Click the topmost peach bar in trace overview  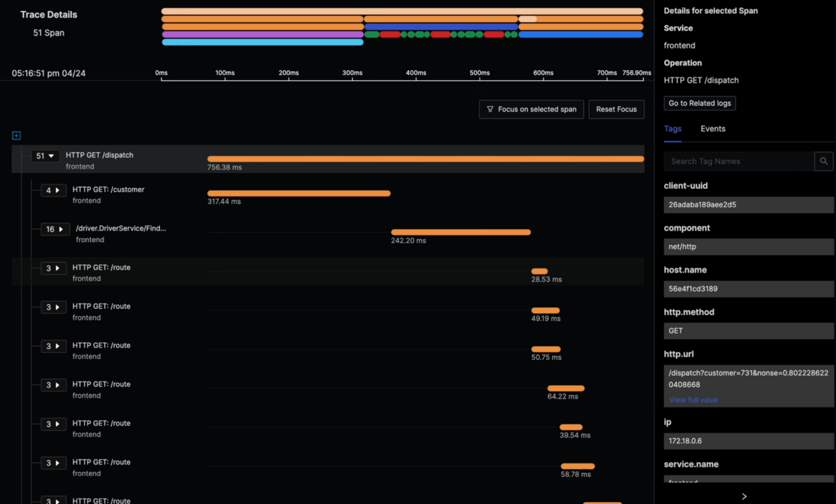(x=402, y=11)
